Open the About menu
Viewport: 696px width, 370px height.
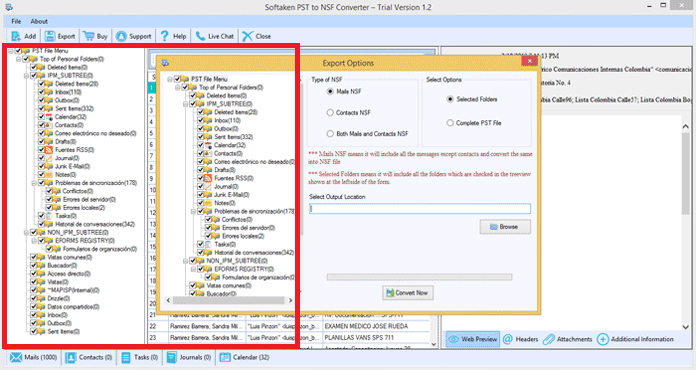(39, 21)
